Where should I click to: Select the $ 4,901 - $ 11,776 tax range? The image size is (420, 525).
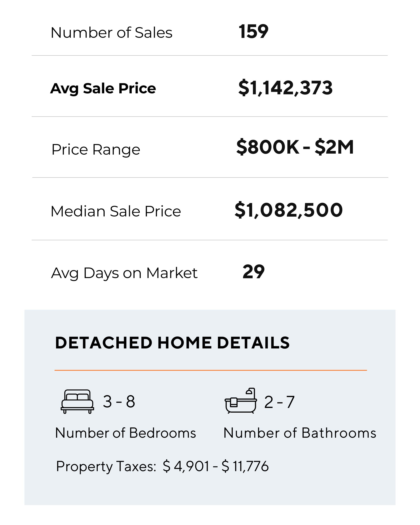(216, 466)
